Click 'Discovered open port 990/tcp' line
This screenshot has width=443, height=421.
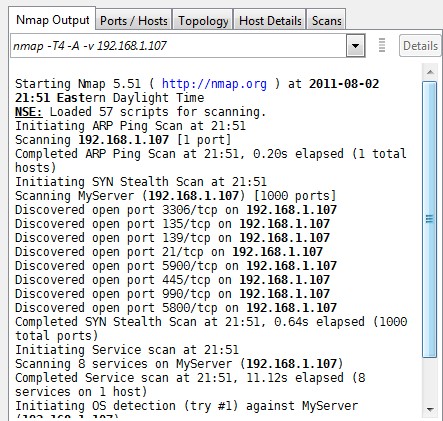pos(172,294)
